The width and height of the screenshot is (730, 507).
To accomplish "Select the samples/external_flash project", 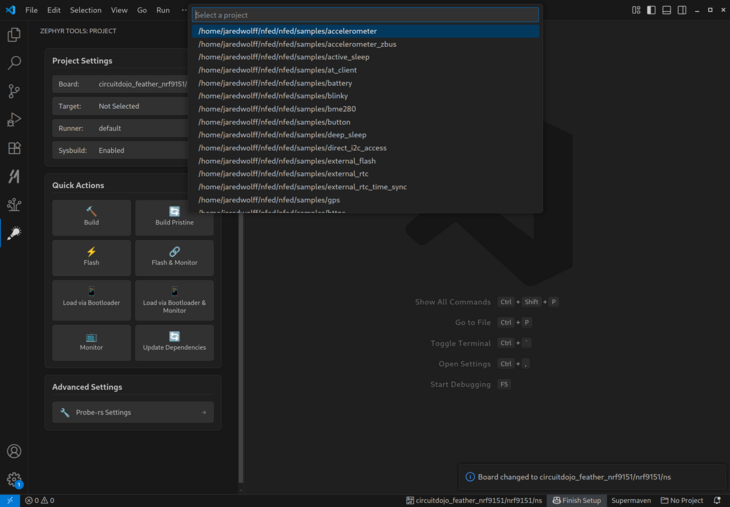I will (365, 161).
